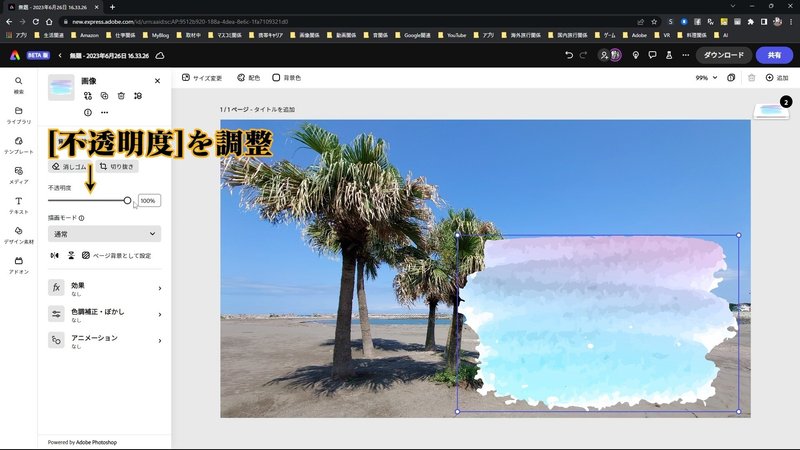Click the browser address bar URL
This screenshot has height=450, width=800.
click(x=180, y=21)
